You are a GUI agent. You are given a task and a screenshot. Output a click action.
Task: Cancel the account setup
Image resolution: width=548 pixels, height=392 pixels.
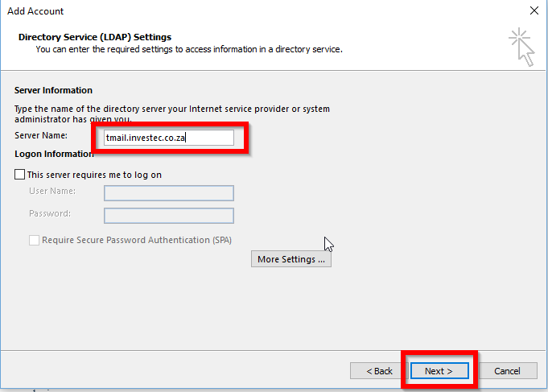(507, 371)
